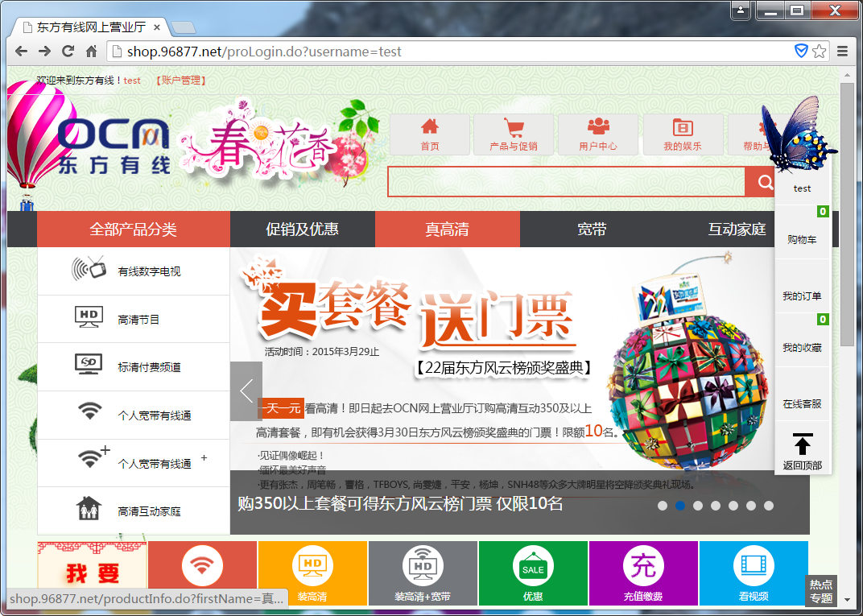Click the test username link at top
The height and width of the screenshot is (616, 863).
click(x=132, y=81)
